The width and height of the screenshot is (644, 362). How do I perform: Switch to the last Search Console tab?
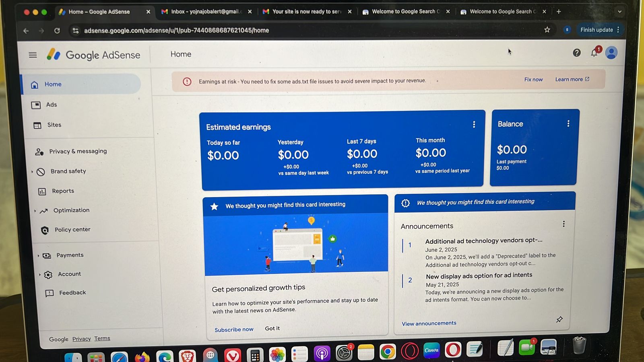503,12
